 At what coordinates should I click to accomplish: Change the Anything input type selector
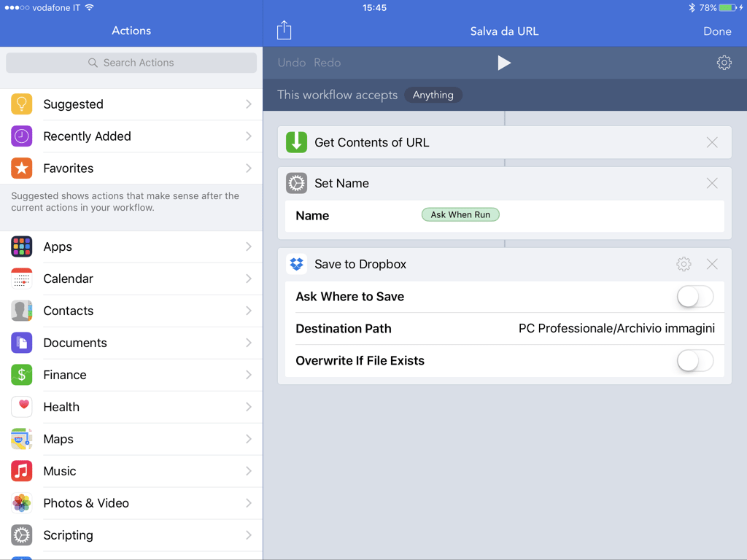433,95
